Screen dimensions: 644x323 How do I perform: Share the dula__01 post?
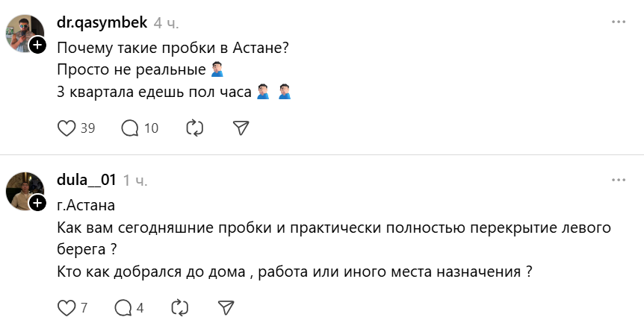[226, 307]
